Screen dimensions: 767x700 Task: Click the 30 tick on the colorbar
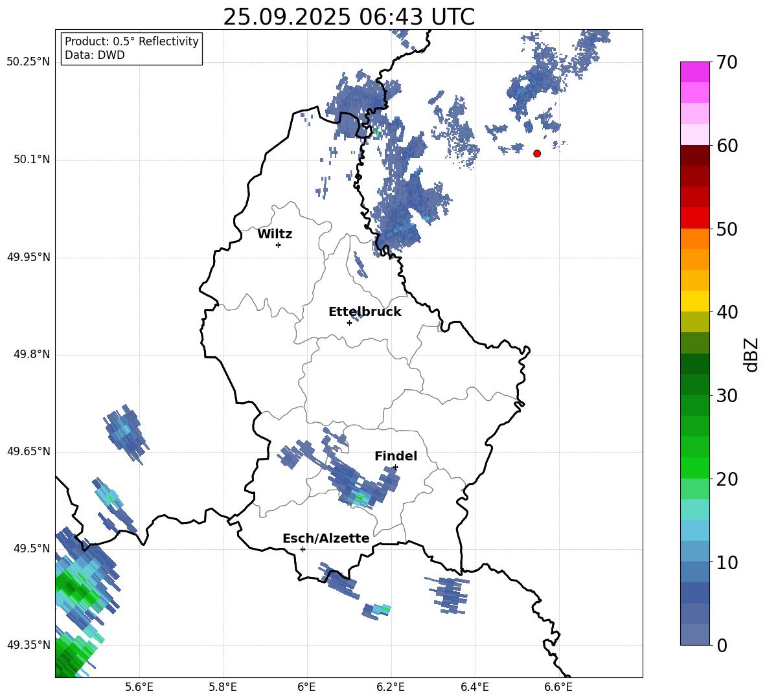point(727,396)
